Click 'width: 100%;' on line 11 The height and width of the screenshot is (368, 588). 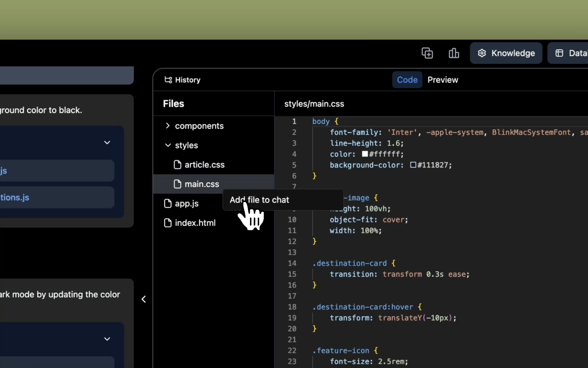click(356, 231)
